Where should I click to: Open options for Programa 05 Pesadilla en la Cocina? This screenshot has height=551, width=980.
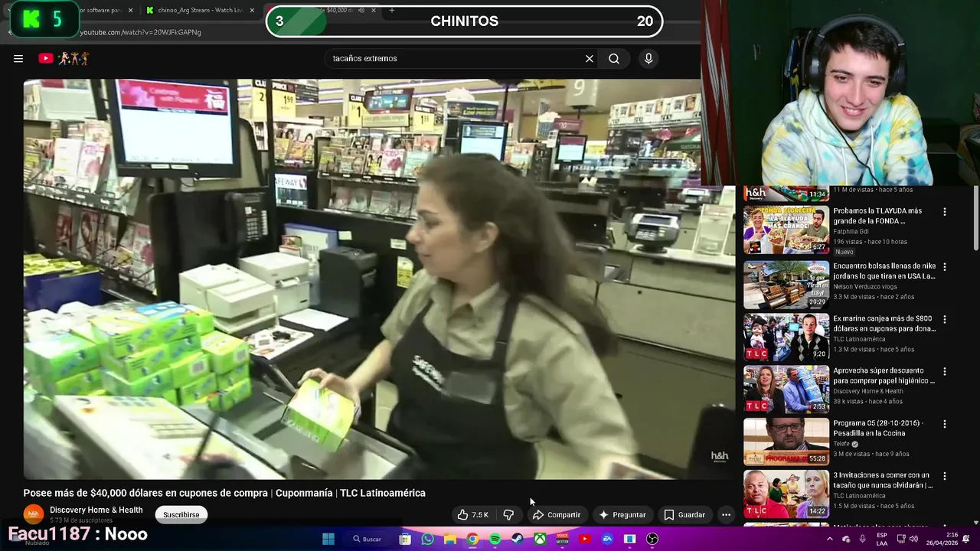point(944,424)
